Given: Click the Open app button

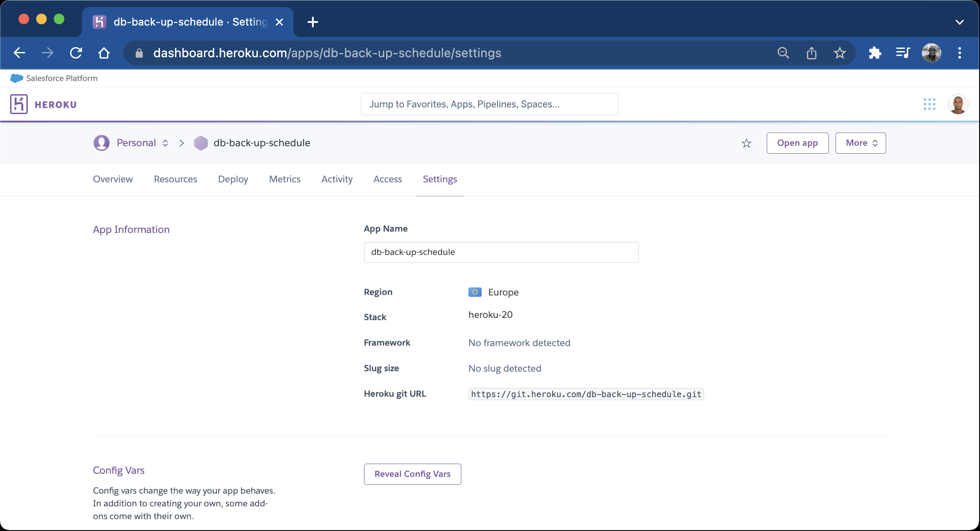Looking at the screenshot, I should [797, 143].
